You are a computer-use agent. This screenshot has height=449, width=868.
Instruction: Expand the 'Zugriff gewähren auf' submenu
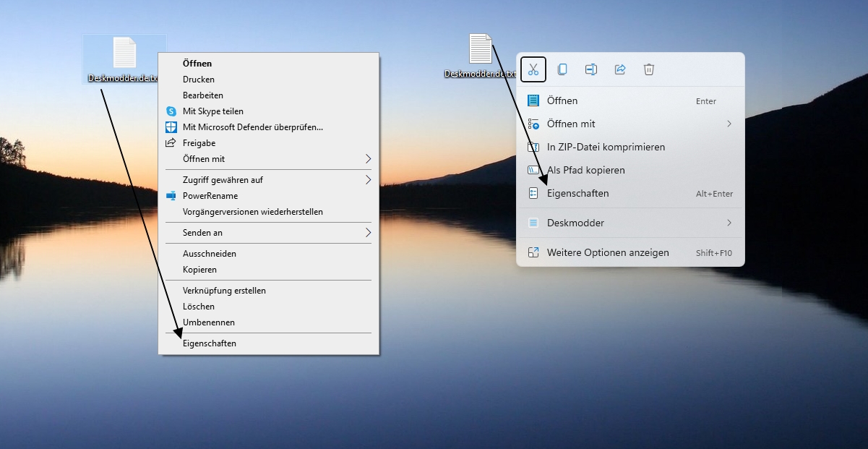222,180
